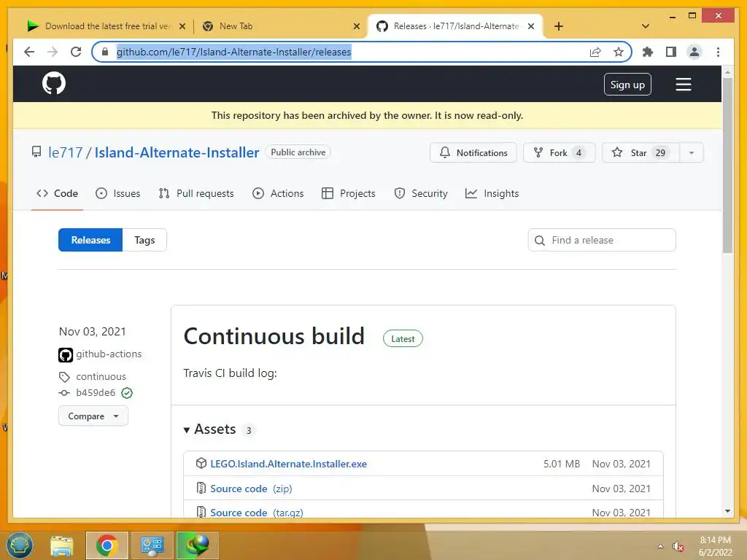Collapse the Assets section triangle
This screenshot has height=560, width=747.
point(187,430)
